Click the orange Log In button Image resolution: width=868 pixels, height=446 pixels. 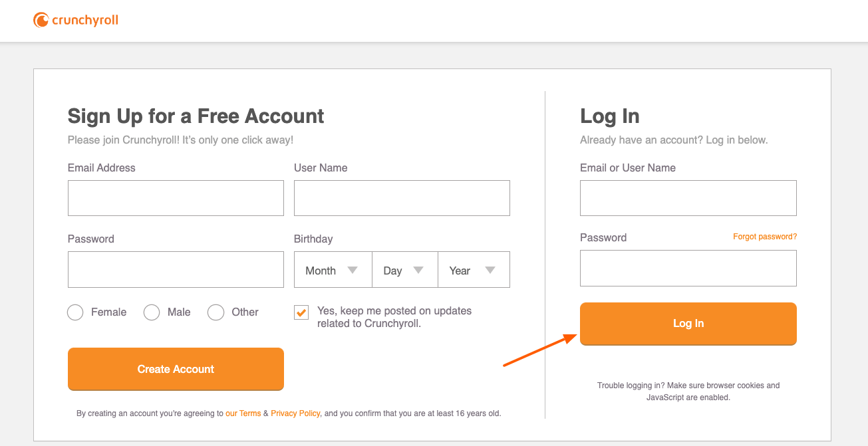pos(688,324)
